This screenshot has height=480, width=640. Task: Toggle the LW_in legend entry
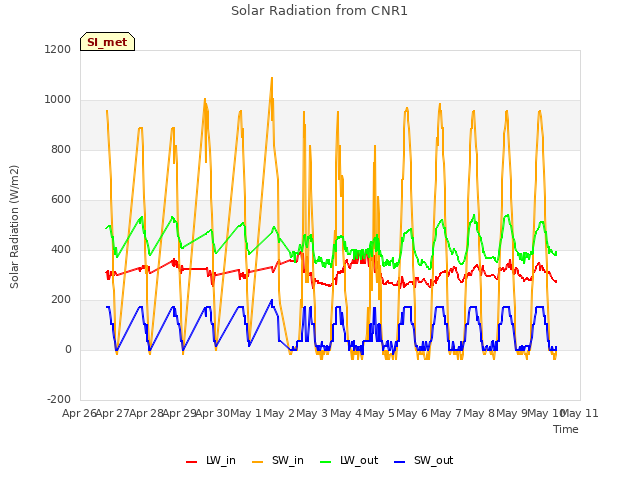tap(211, 460)
